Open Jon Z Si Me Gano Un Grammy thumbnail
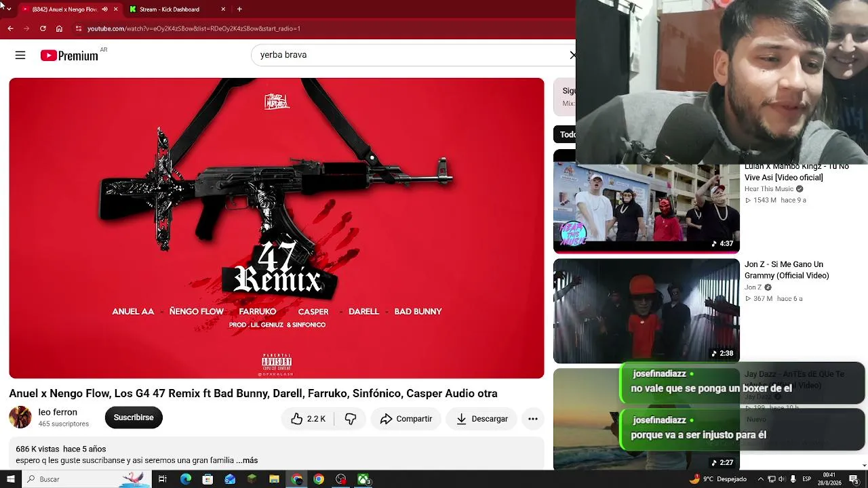This screenshot has width=868, height=488. click(x=646, y=311)
